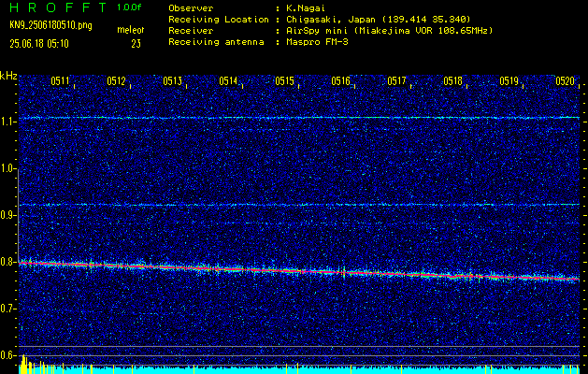The width and height of the screenshot is (588, 374).
Task: Click the Receiving antenna label
Action: (x=216, y=42)
